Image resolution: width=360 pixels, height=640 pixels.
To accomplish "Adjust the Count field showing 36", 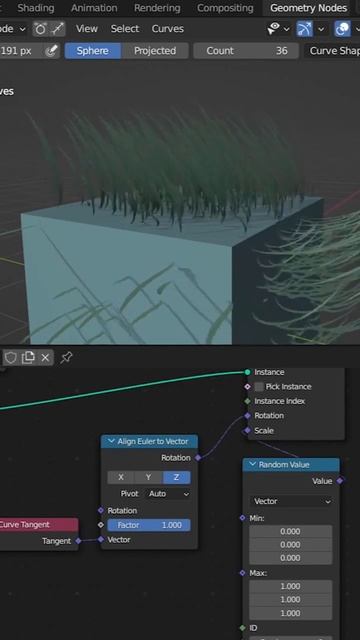I will [x=246, y=51].
